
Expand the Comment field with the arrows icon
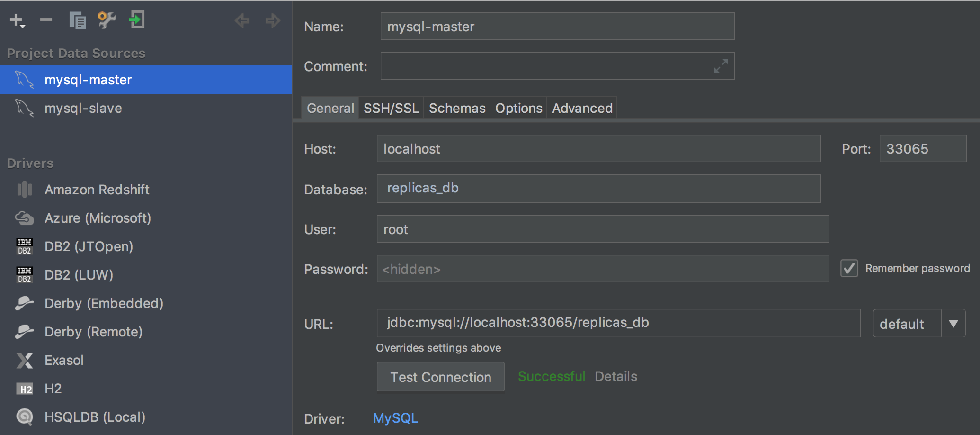coord(721,66)
